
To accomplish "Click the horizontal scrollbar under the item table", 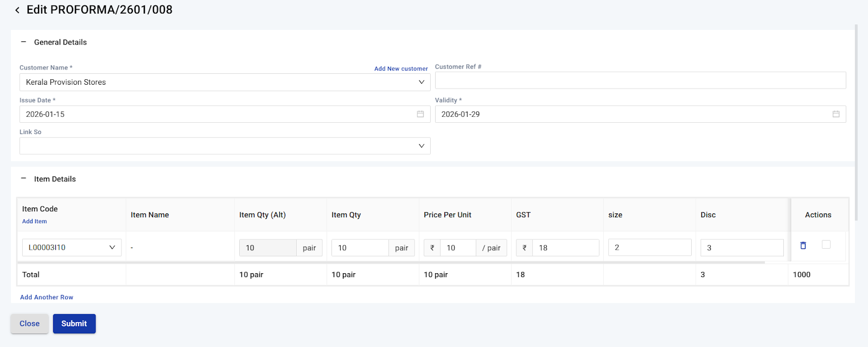I will tap(391, 262).
